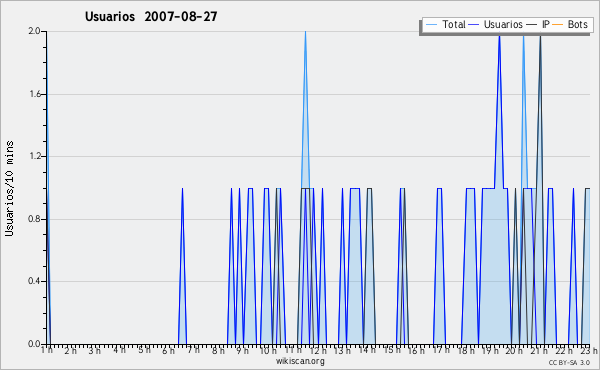This screenshot has width=600, height=370.
Task: Click the Usuarios peak near 19 h reaching 2.0
Action: [499, 36]
